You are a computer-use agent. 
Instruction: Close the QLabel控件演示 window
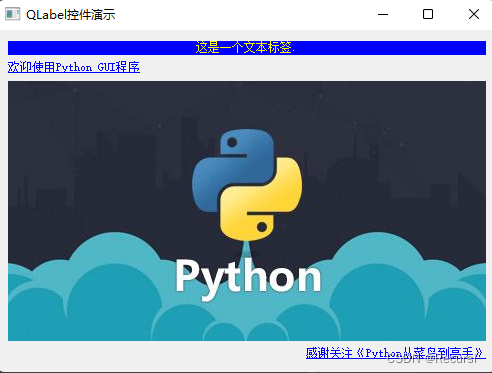click(x=474, y=14)
